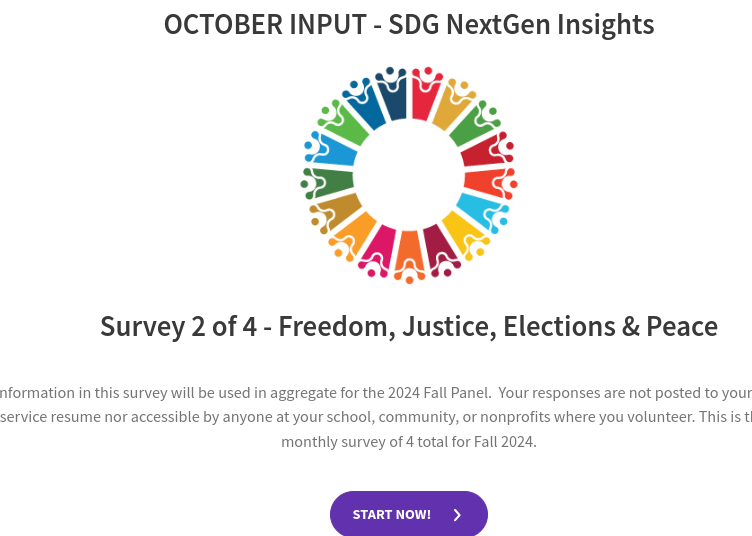
Task: Click the 'OCTOBER INPUT - SDG NextGen Insights' title
Action: point(409,24)
